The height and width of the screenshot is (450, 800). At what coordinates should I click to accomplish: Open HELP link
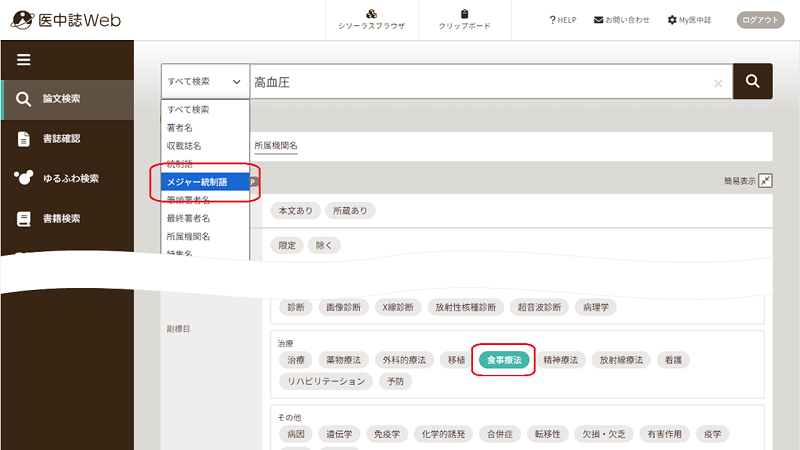tap(563, 20)
